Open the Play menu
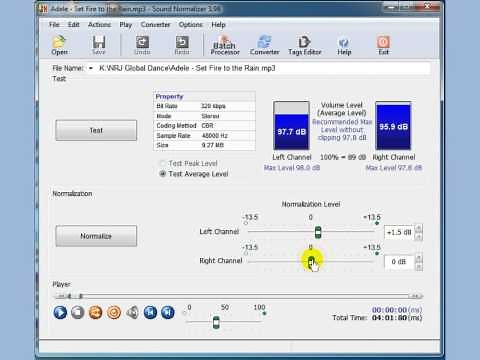 coord(126,25)
